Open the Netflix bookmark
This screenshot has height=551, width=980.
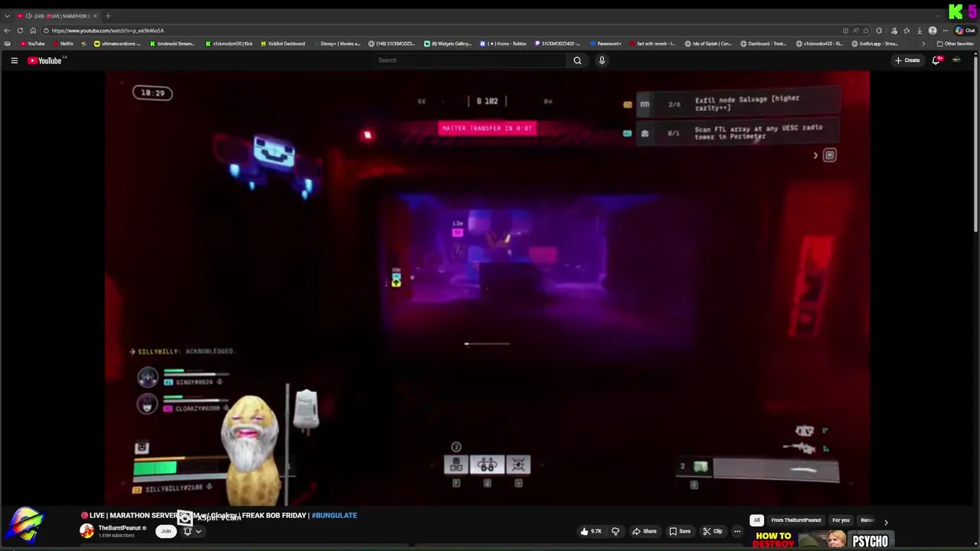(x=64, y=44)
